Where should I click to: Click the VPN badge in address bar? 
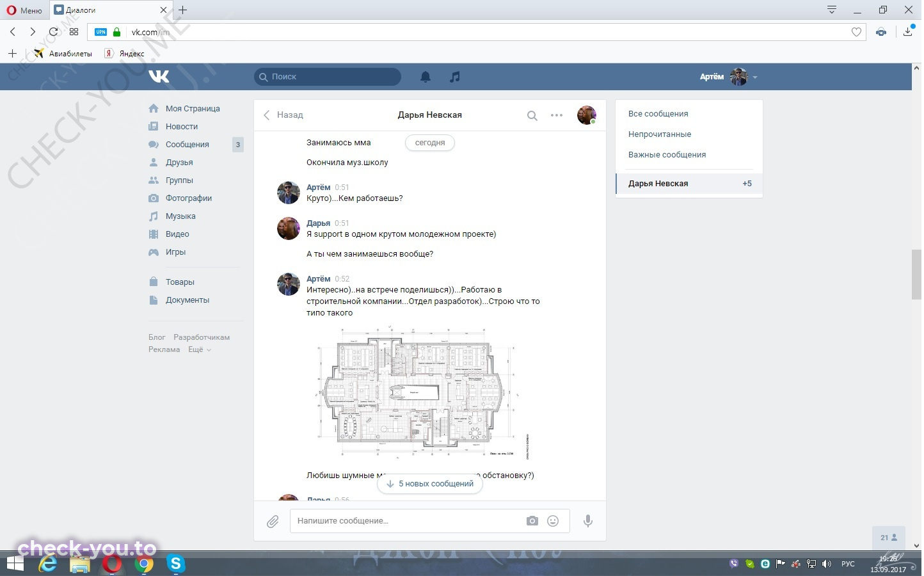100,32
